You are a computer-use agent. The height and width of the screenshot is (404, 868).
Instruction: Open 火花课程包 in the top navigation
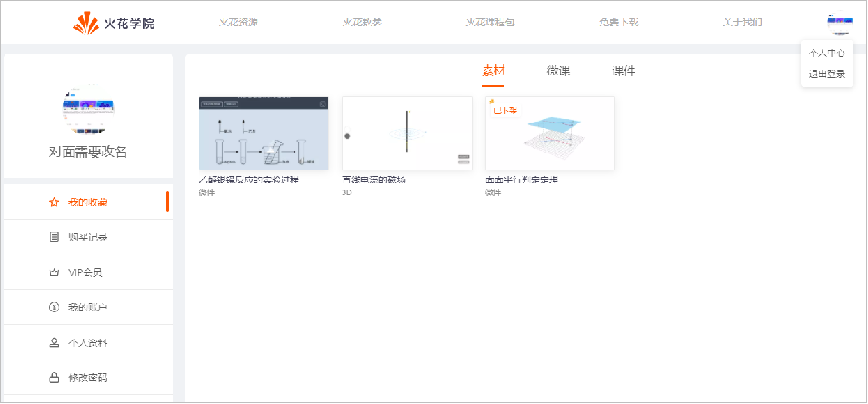click(x=491, y=23)
